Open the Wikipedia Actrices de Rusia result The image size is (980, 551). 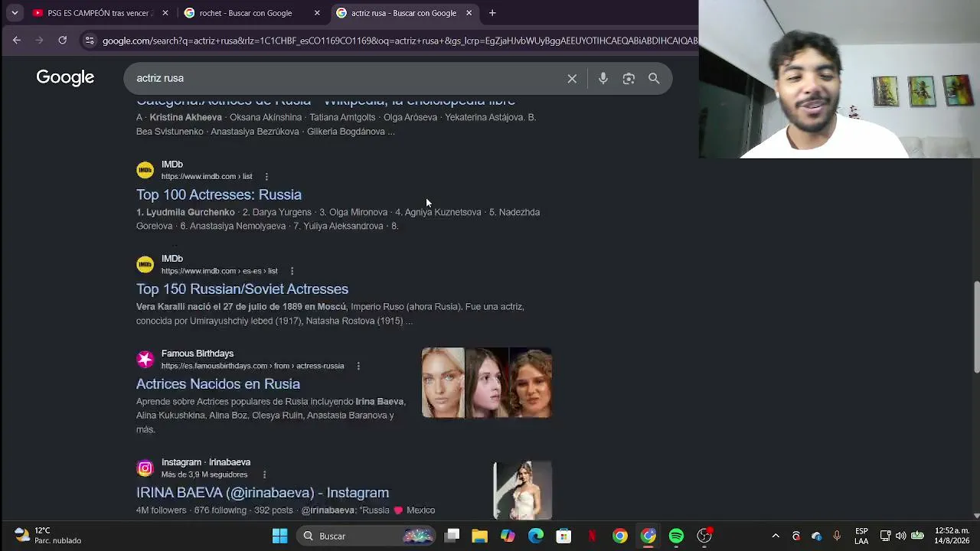pos(325,101)
